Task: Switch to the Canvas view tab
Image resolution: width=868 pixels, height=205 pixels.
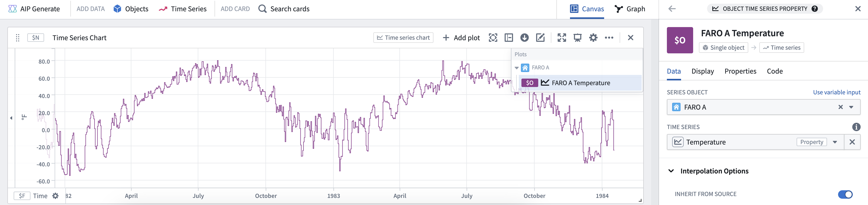Action: pyautogui.click(x=587, y=9)
